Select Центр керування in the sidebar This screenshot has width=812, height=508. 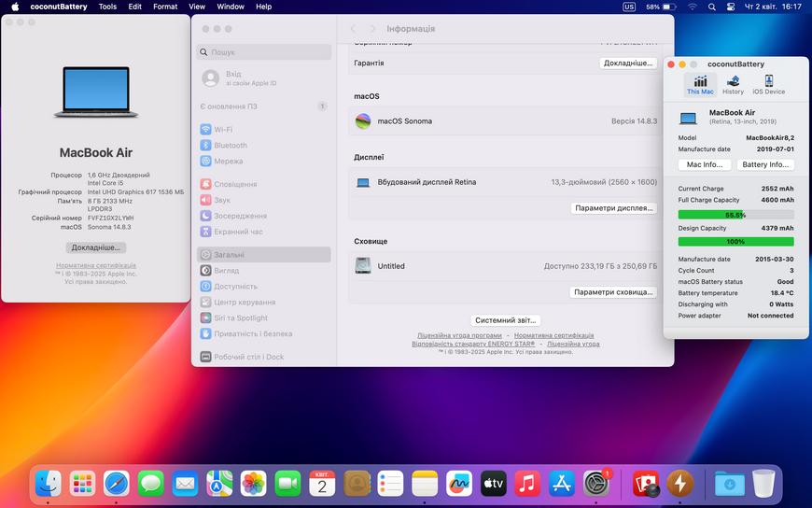tap(264, 303)
